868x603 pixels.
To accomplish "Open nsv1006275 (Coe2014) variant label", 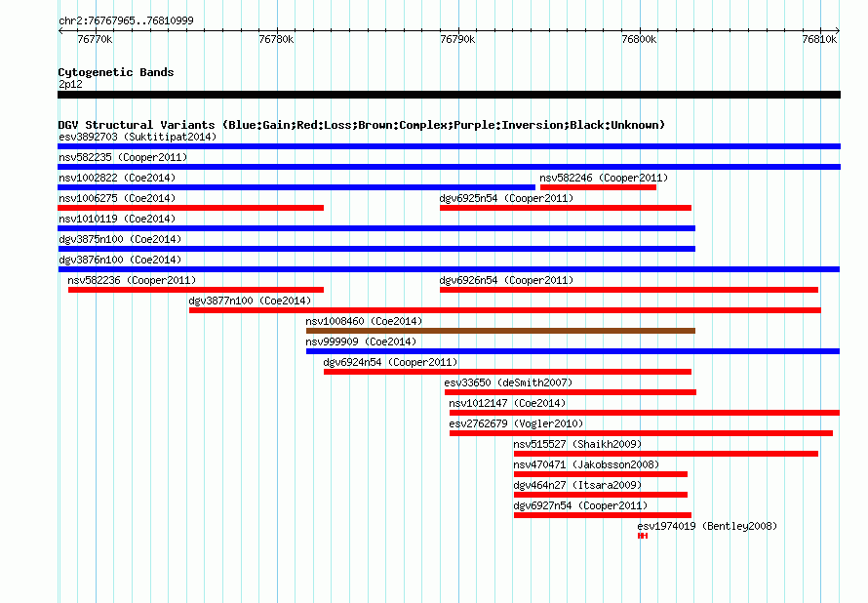I will [x=117, y=198].
